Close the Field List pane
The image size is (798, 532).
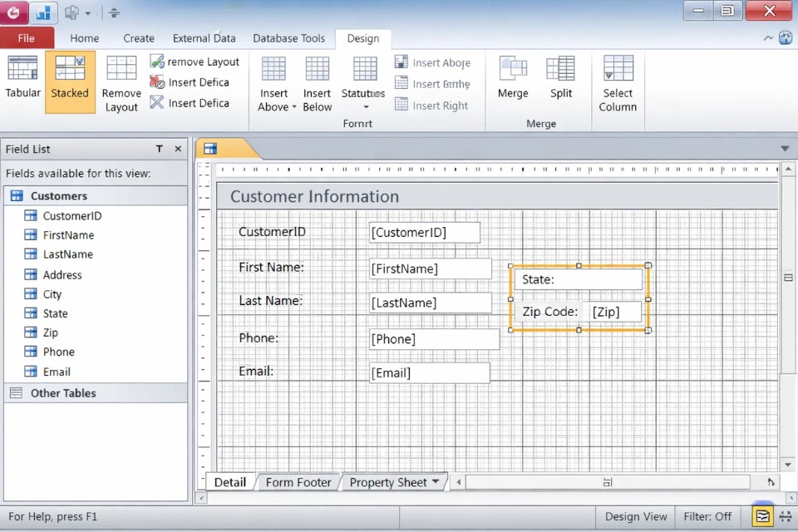178,149
